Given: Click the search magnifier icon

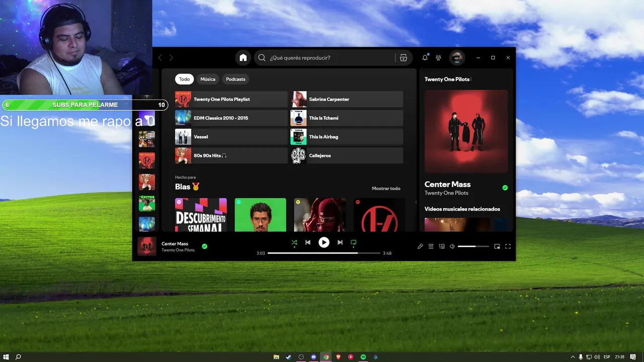Looking at the screenshot, I should point(262,58).
